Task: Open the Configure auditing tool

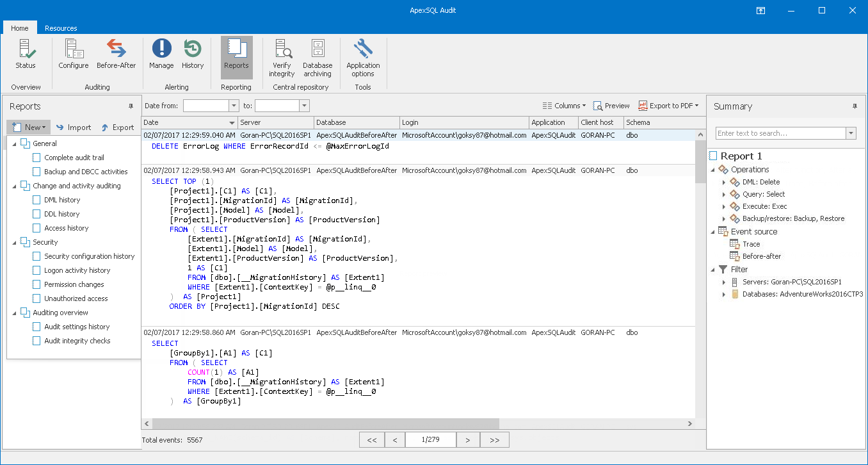Action: pyautogui.click(x=74, y=54)
